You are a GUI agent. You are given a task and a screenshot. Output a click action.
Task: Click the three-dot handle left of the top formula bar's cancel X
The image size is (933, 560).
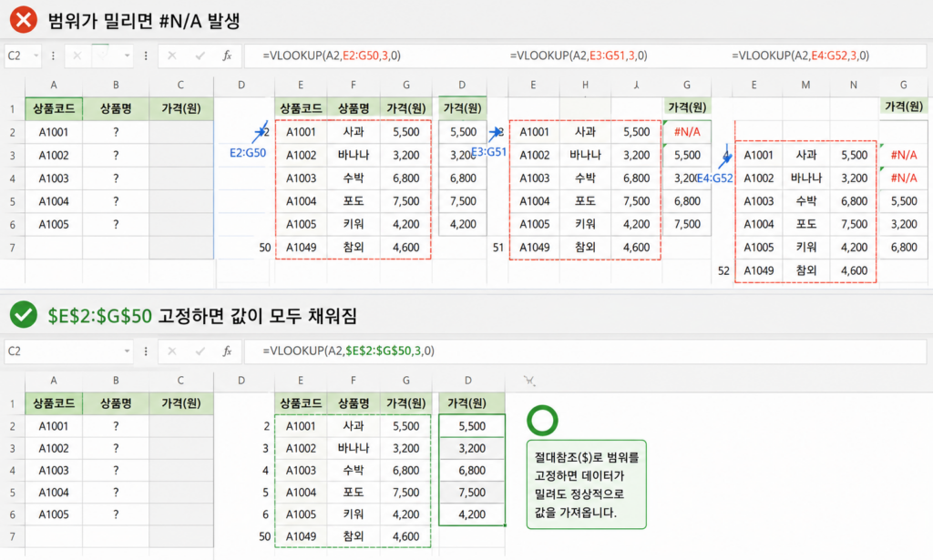(x=146, y=56)
